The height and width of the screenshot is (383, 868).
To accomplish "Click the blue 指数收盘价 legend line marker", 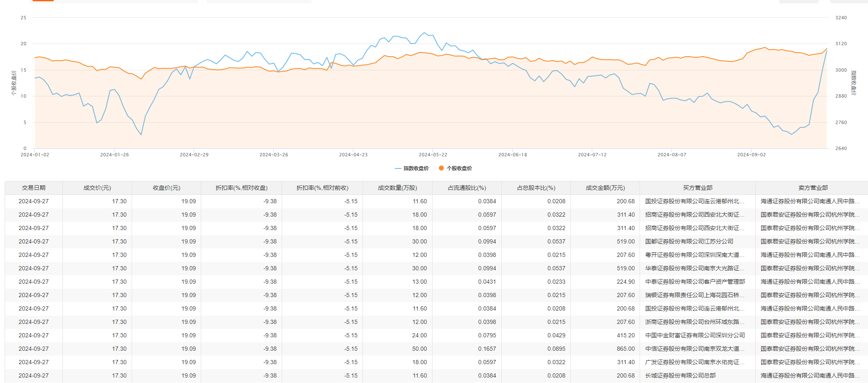I will tap(398, 168).
